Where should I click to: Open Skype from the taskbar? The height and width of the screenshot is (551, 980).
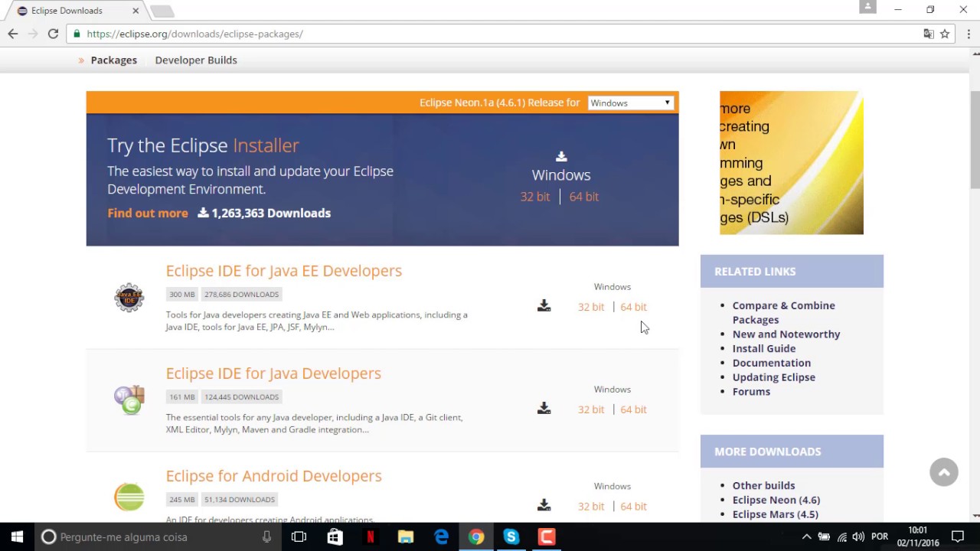pos(511,536)
